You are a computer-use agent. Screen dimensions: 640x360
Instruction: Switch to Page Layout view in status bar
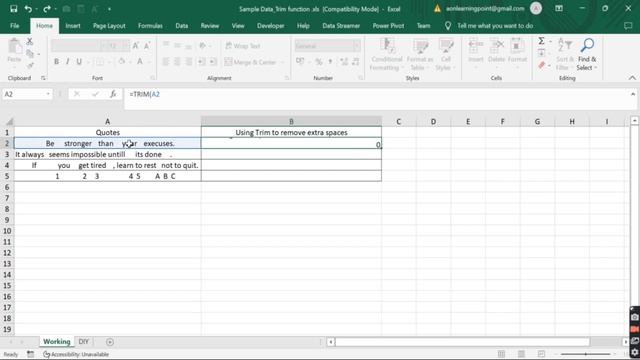click(521, 354)
